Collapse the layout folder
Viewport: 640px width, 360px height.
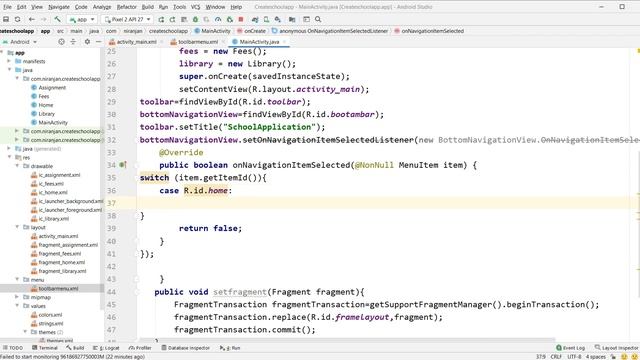17,227
